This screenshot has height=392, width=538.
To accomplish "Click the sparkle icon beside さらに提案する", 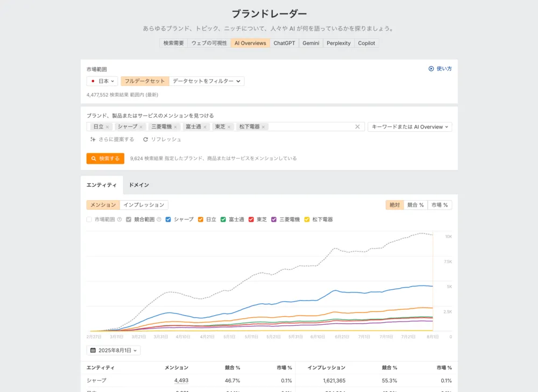I will pyautogui.click(x=93, y=139).
